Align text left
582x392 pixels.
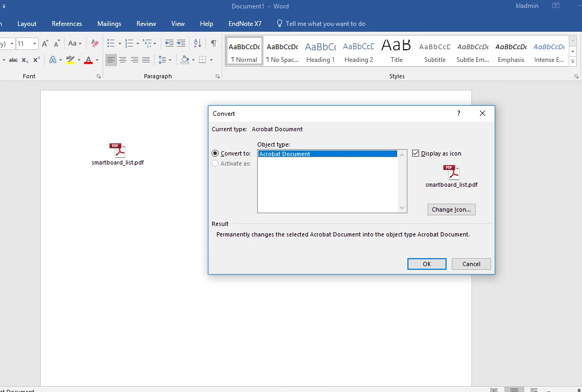(x=111, y=60)
